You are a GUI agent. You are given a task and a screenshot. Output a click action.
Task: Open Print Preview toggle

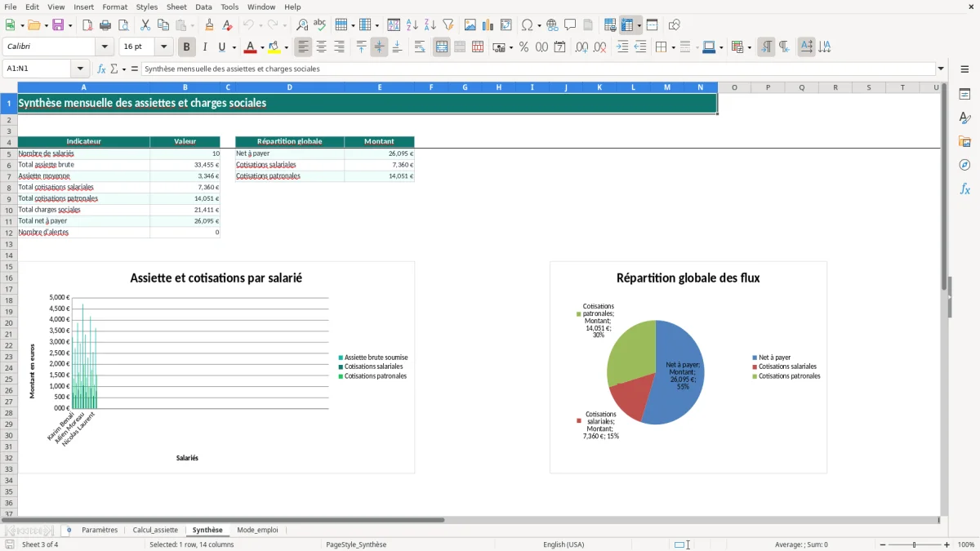tap(122, 25)
